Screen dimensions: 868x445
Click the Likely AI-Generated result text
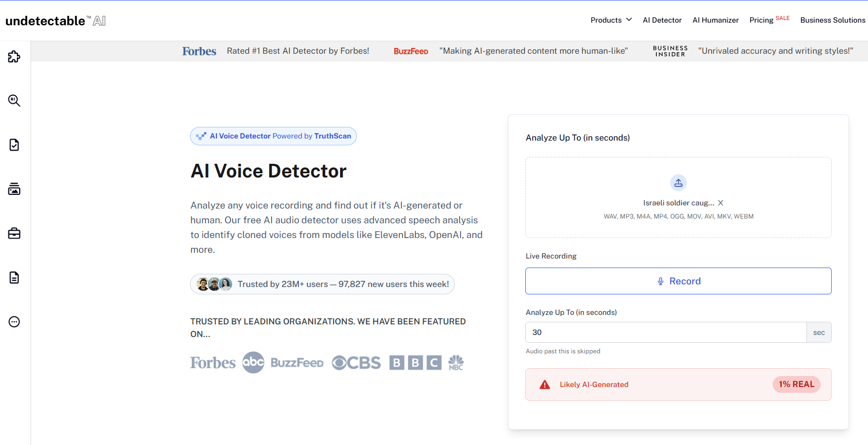pos(594,385)
